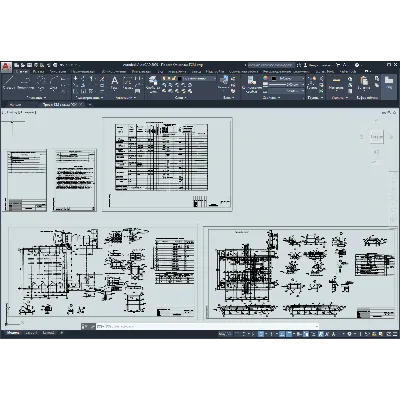The image size is (400, 400).
Task: Click the large Text tool icon
Action: click(x=114, y=83)
